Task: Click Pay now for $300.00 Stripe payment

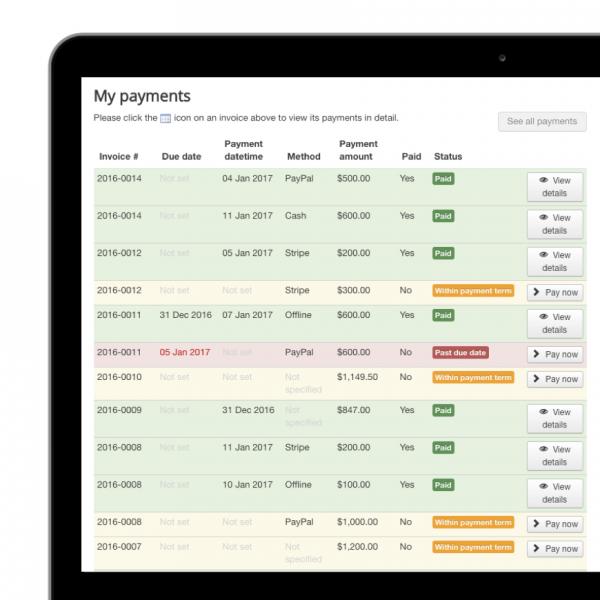Action: [x=555, y=293]
